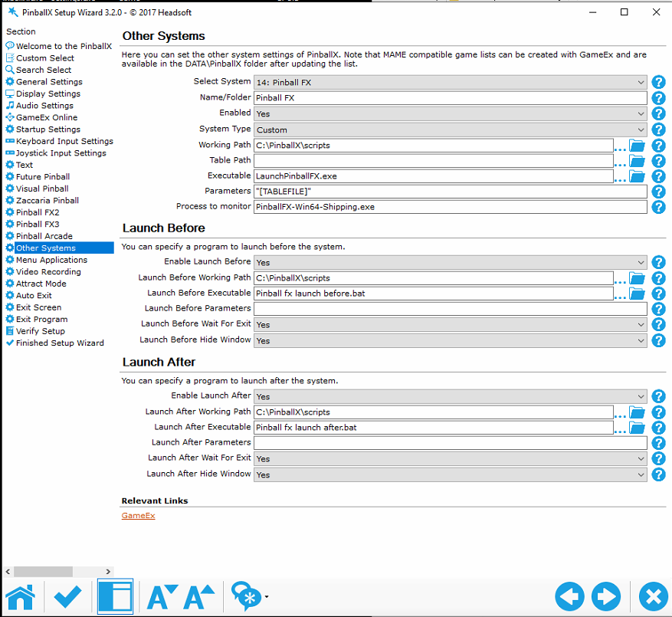The width and height of the screenshot is (672, 617).
Task: Go to the previous page with back arrow
Action: pos(569,596)
